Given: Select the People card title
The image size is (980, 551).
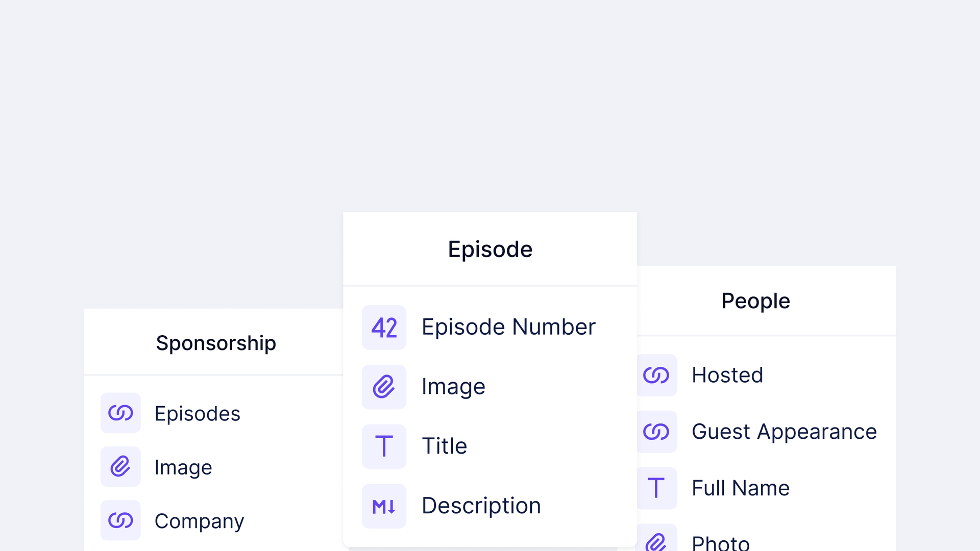Looking at the screenshot, I should click(x=755, y=301).
